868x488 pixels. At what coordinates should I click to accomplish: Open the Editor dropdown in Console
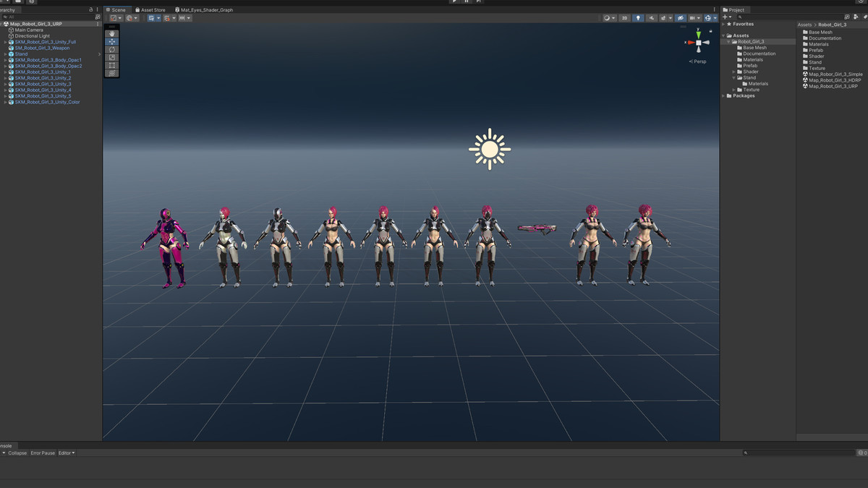[67, 453]
